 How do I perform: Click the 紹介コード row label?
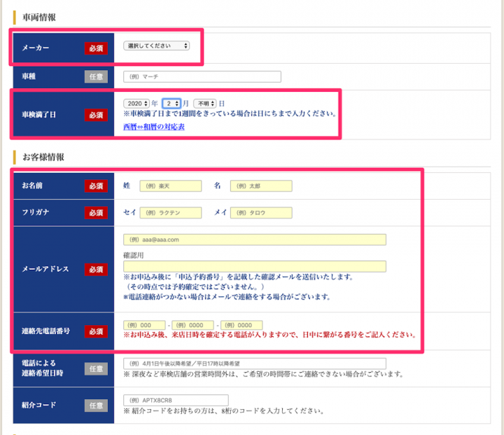(39, 405)
